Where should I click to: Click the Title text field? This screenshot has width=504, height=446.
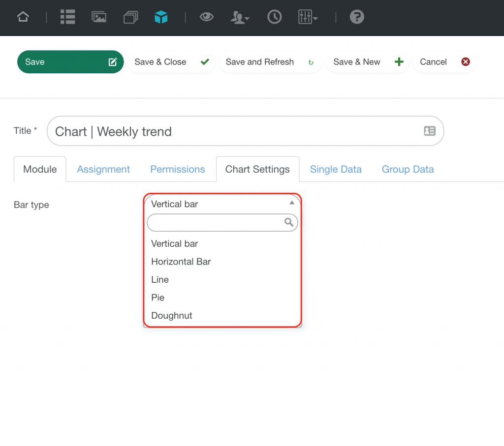(245, 131)
